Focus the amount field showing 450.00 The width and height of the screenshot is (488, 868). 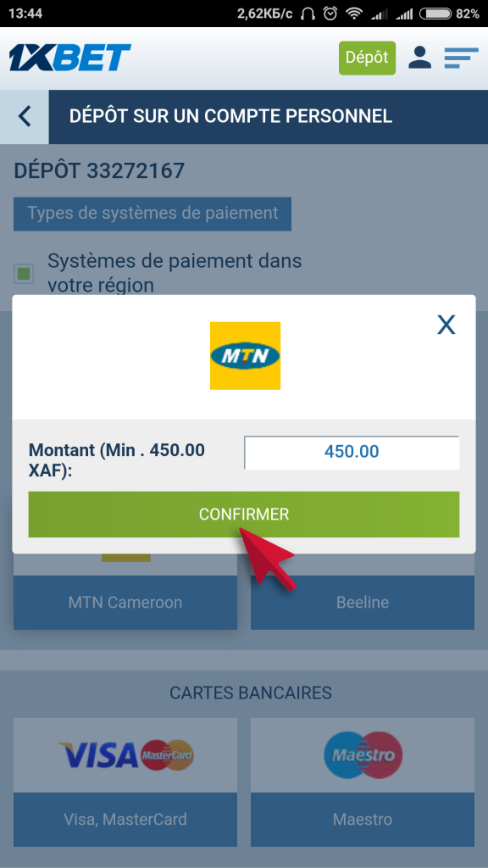352,452
